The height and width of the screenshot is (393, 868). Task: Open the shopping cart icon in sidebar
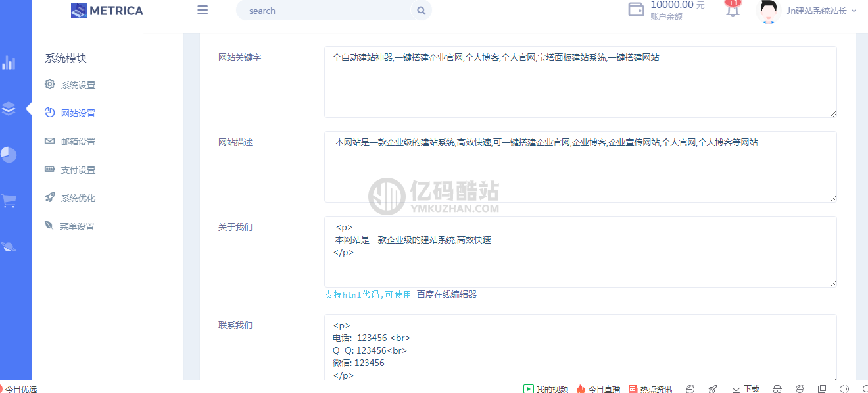(x=9, y=201)
